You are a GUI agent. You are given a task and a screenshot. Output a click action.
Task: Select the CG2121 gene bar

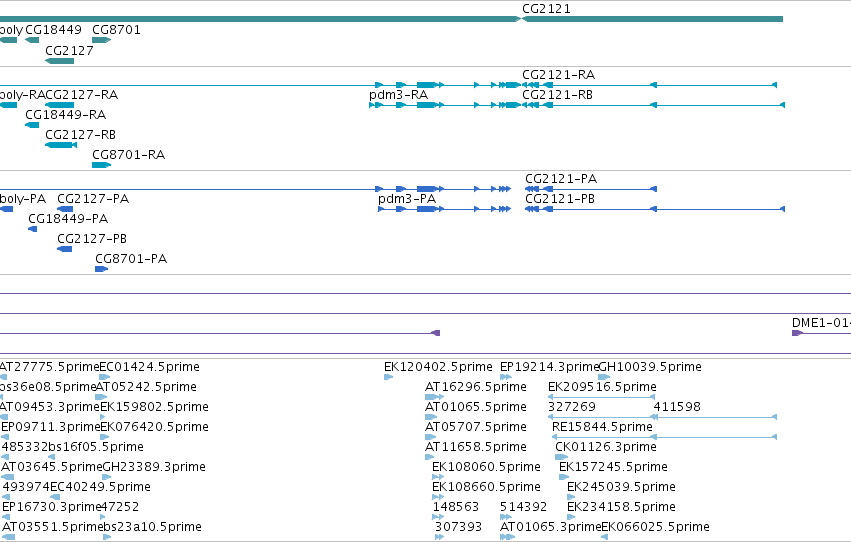coord(652,19)
